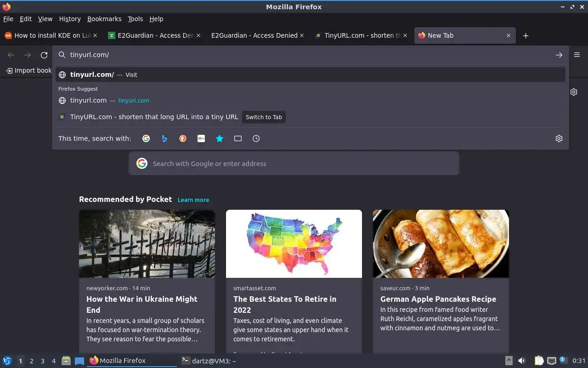Open the volume speaker icon in tray

coord(522,361)
